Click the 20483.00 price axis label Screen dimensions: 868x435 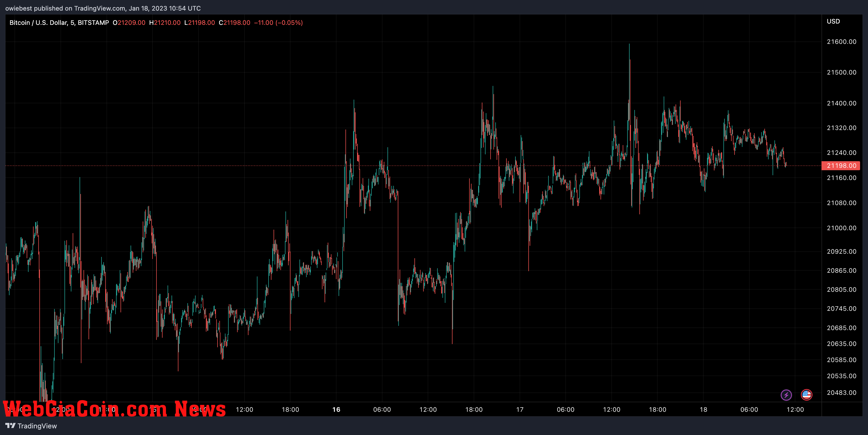(x=841, y=392)
